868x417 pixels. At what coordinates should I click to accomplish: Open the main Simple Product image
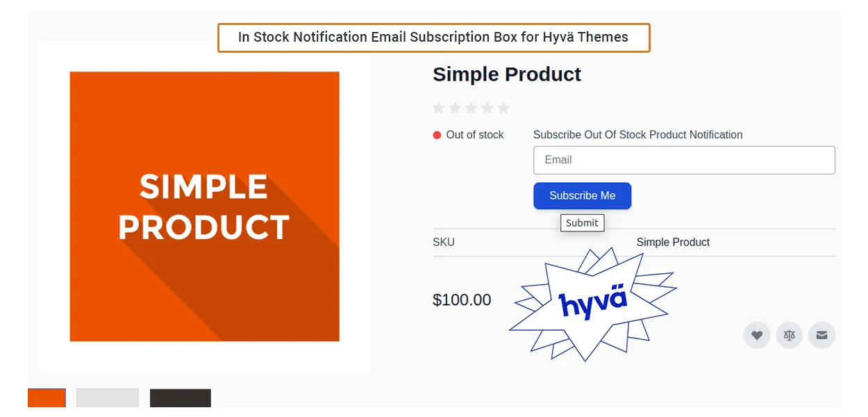coord(204,206)
